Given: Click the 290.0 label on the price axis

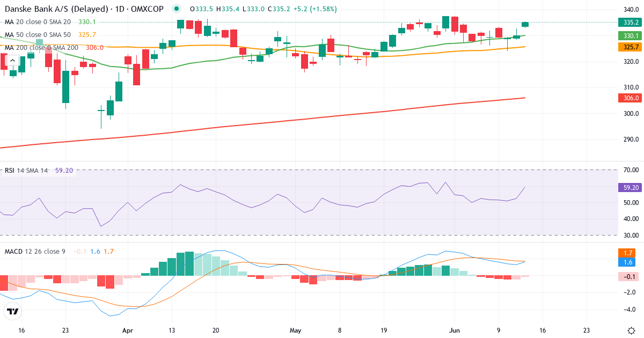Looking at the screenshot, I should coord(631,139).
